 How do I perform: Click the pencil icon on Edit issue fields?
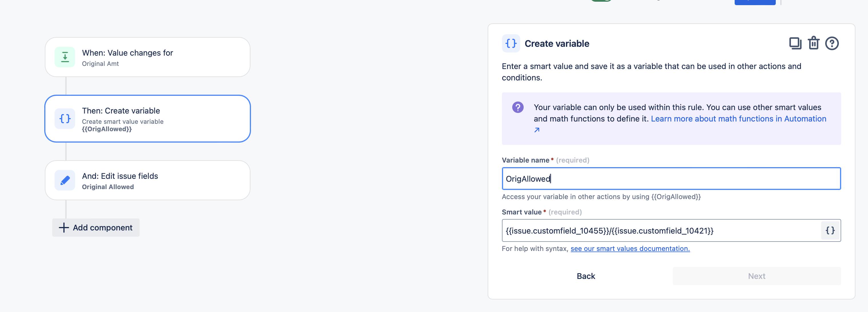65,181
